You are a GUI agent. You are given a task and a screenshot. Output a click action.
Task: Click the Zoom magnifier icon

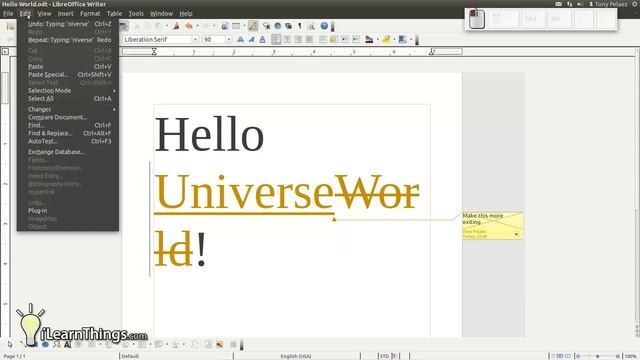coord(311,26)
